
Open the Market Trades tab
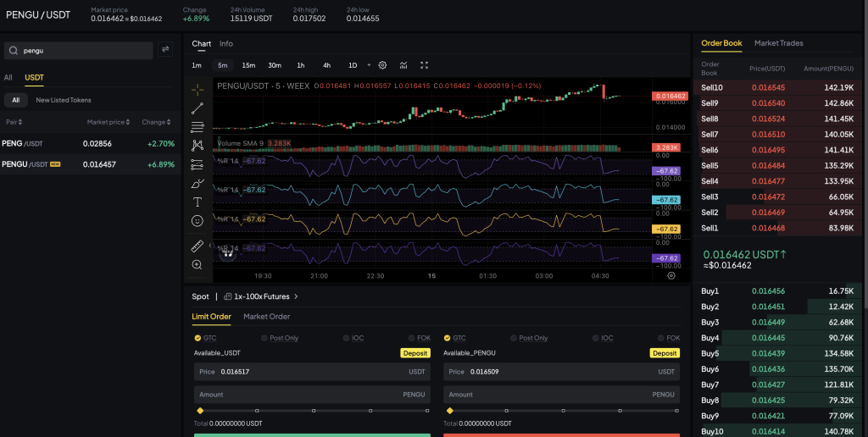pos(778,43)
